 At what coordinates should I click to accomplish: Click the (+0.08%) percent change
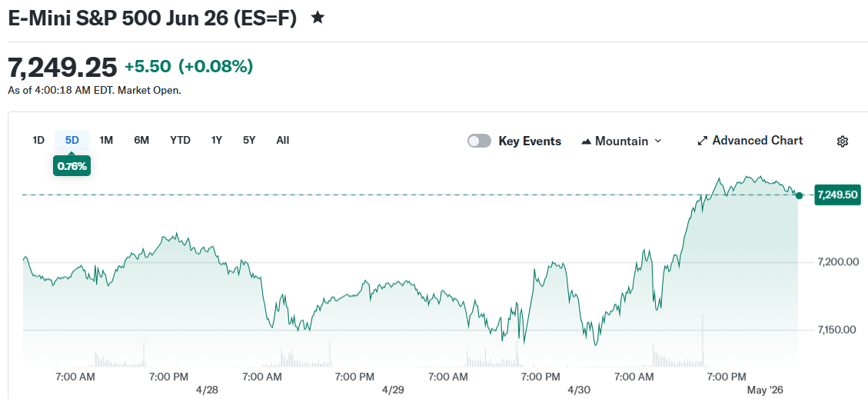coord(215,67)
